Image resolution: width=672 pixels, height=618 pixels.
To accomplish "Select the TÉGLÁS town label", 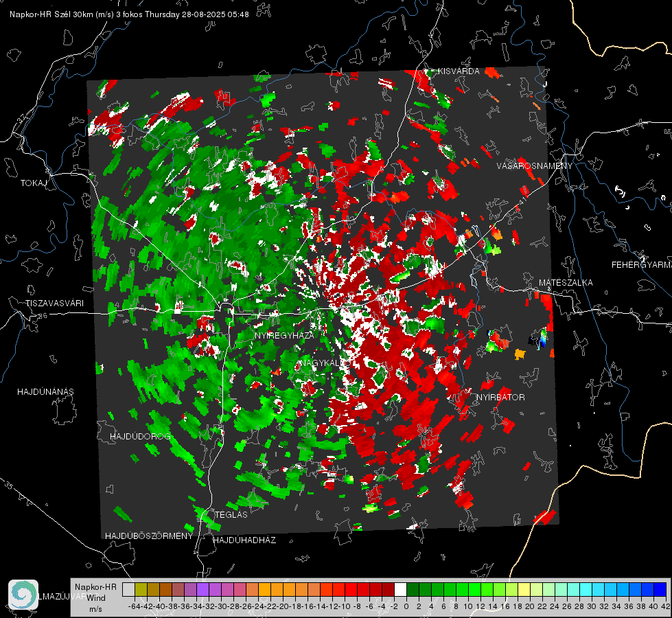I will pyautogui.click(x=231, y=514).
